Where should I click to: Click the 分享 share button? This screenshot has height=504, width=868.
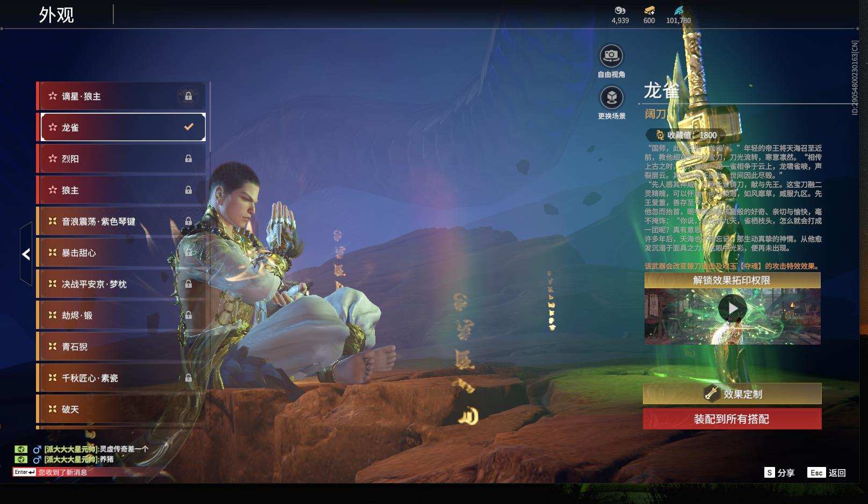(779, 472)
